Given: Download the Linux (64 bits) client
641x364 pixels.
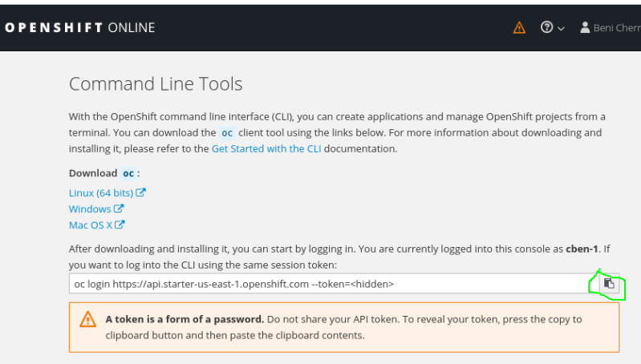Looking at the screenshot, I should [101, 192].
